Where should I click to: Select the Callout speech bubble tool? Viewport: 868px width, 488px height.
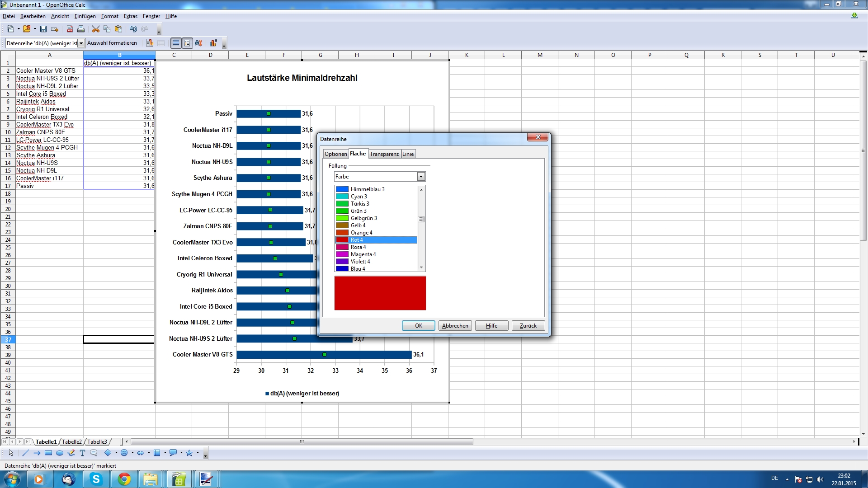(94, 453)
